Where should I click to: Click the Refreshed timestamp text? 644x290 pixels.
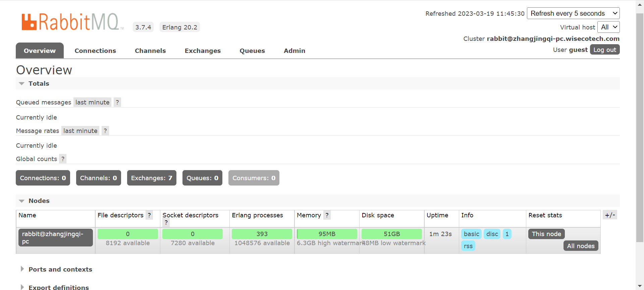pos(475,13)
